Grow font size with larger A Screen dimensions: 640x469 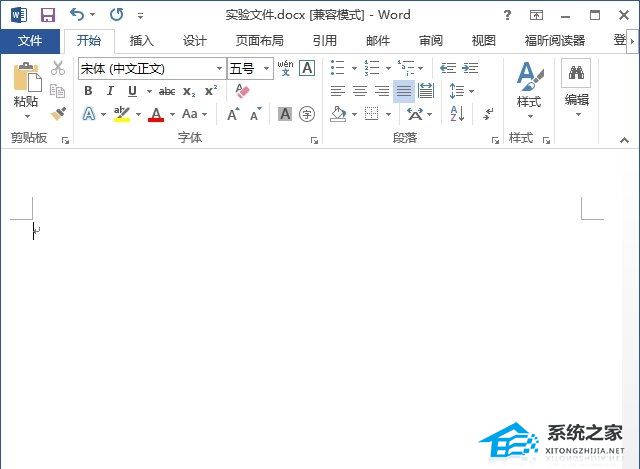click(x=233, y=114)
